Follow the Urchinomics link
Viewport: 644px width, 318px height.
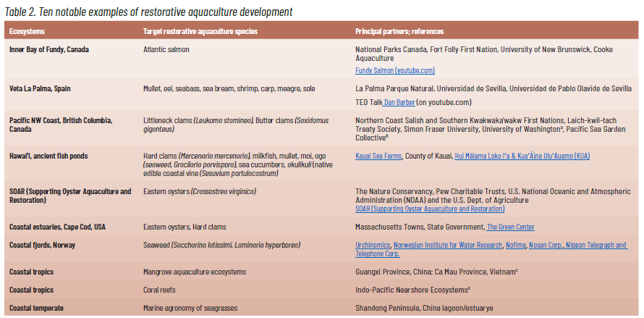(373, 245)
